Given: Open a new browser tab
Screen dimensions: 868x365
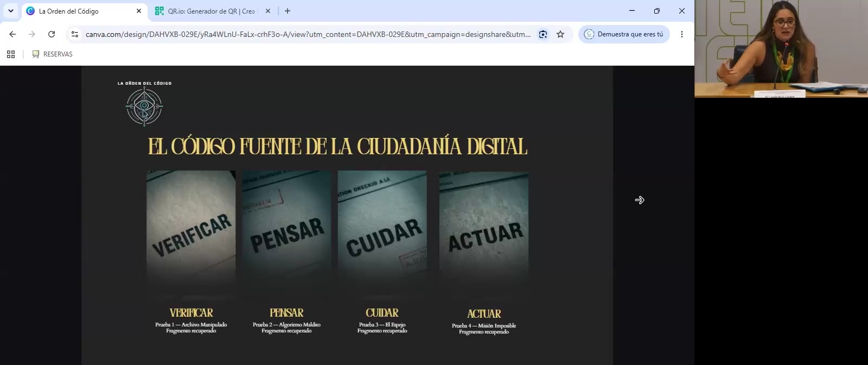Looking at the screenshot, I should [x=288, y=11].
